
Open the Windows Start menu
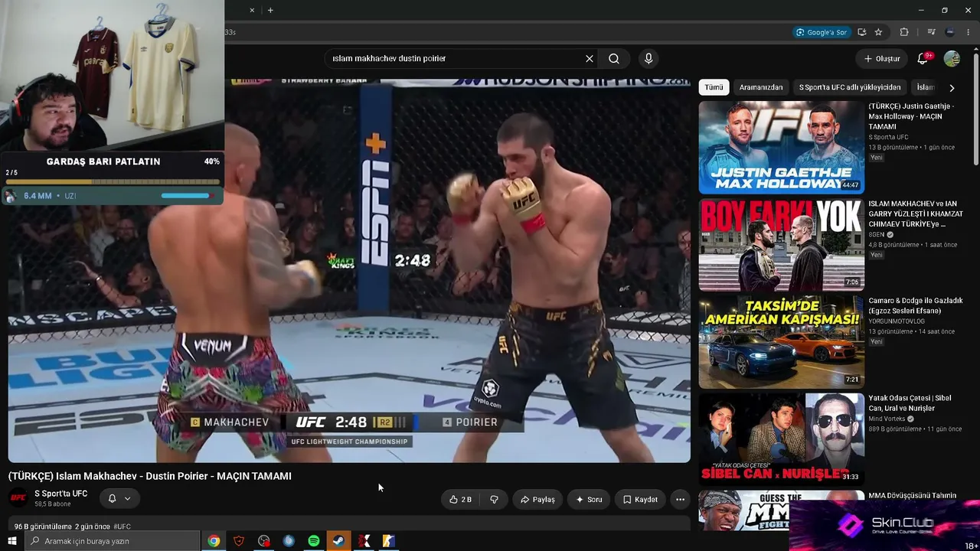pos(11,541)
